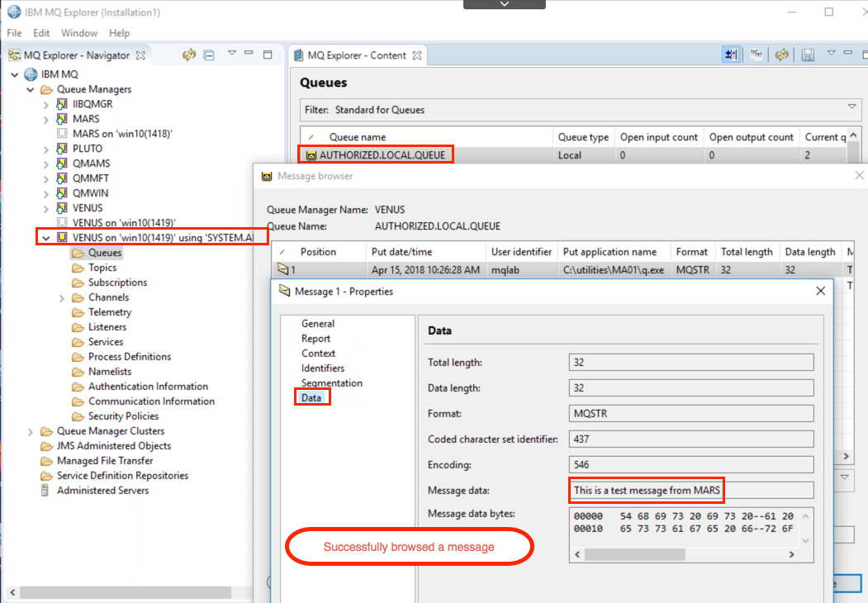Select the MQ Explorer - Content tab
The width and height of the screenshot is (868, 603).
357,55
